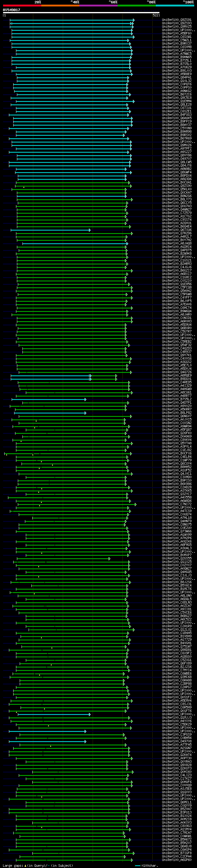Click the cyan alignment bar for UniRef100_Q9ZS91
Screen dimensions: 197x868
(72, 20)
